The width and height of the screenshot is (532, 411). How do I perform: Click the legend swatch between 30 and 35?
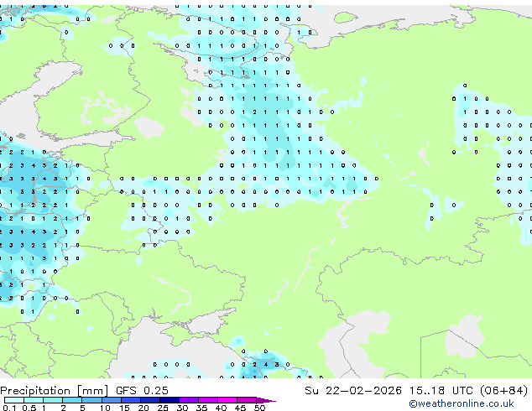pyautogui.click(x=188, y=400)
